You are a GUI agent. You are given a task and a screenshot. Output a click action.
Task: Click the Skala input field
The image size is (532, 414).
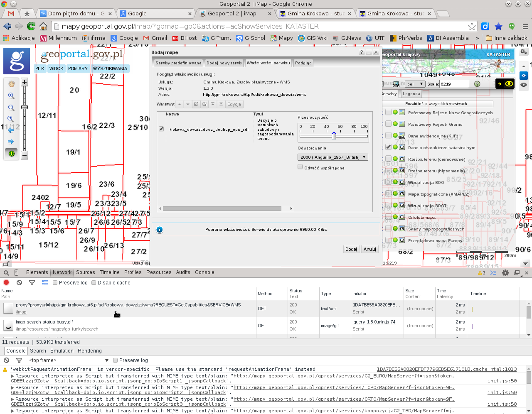point(454,84)
